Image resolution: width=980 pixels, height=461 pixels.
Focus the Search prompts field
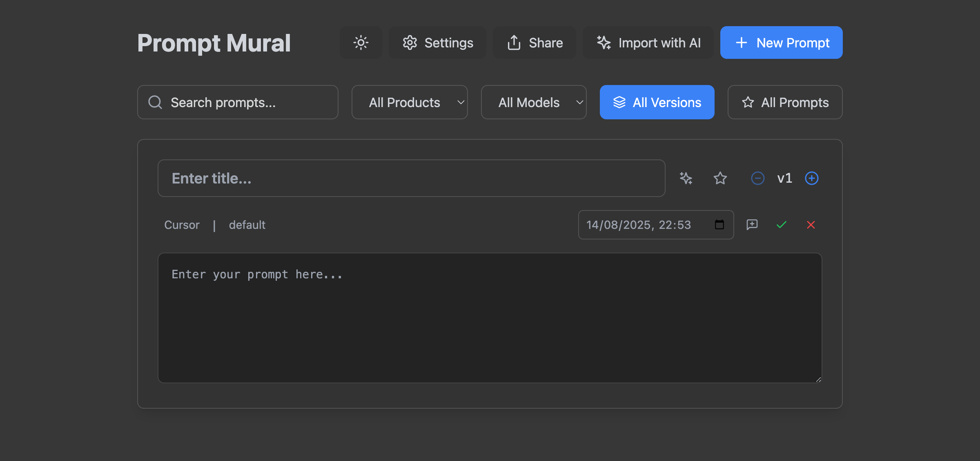tap(238, 102)
